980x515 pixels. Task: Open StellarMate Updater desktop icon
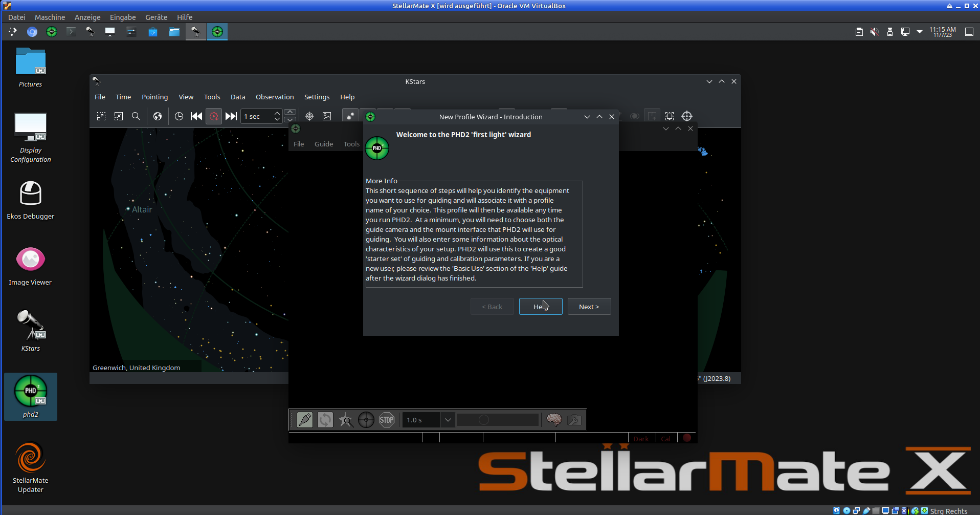click(x=31, y=467)
